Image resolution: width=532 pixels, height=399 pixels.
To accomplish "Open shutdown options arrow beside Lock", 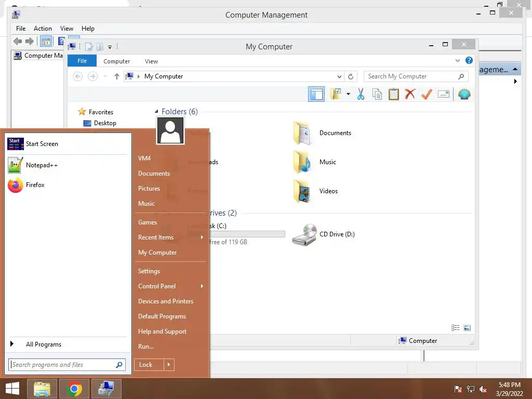I will click(169, 365).
